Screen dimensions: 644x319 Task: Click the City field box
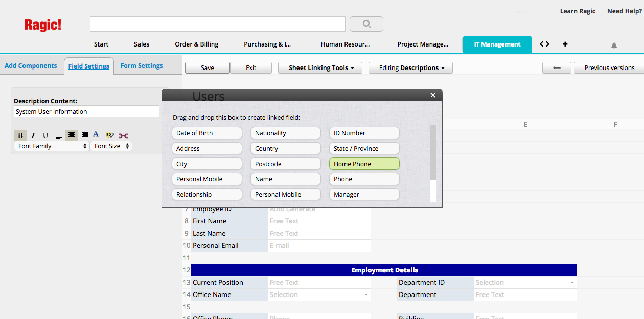(207, 164)
